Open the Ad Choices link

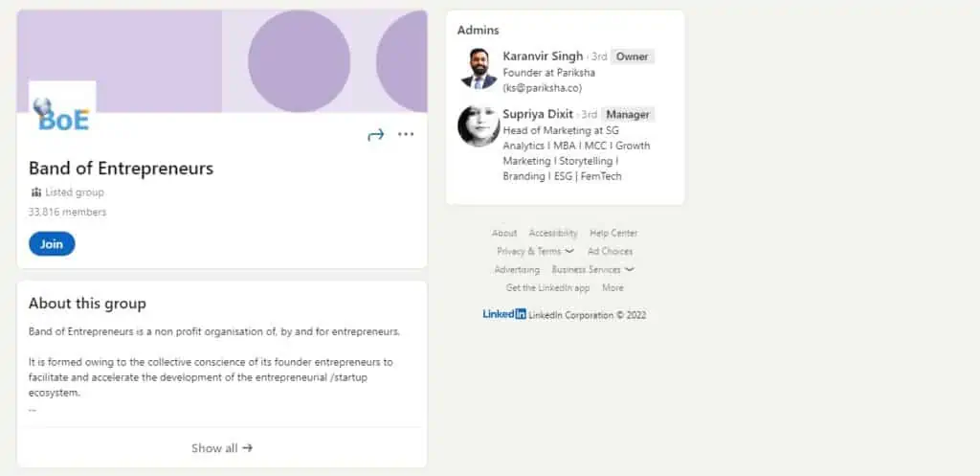[x=610, y=251]
